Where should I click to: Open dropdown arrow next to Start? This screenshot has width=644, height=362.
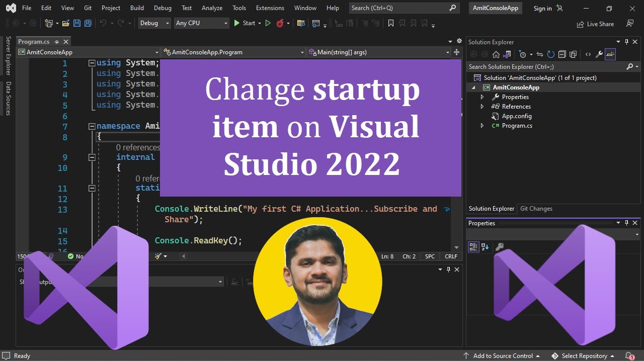(259, 23)
